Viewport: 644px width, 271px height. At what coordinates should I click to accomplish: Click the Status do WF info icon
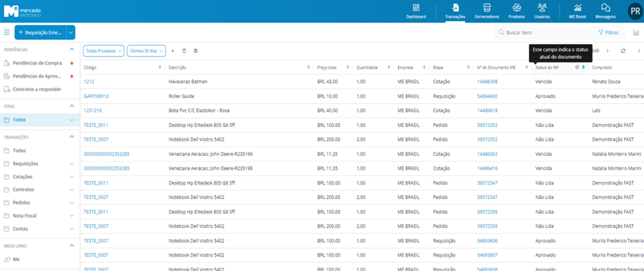[577, 67]
